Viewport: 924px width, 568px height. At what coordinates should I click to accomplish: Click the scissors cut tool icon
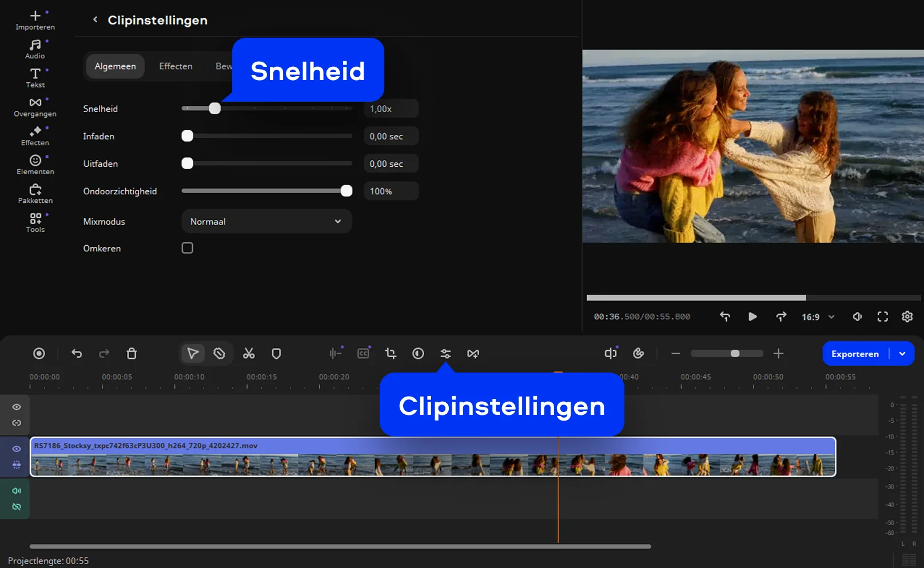tap(249, 354)
